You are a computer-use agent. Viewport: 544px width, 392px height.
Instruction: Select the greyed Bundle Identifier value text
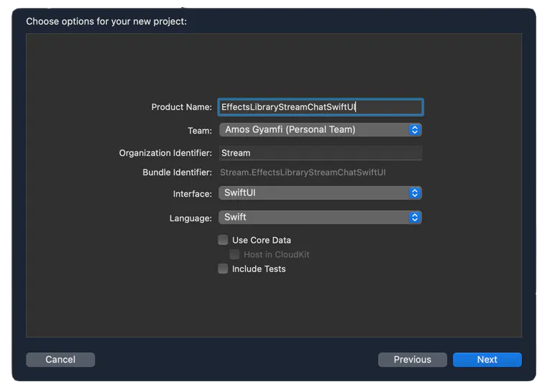pos(303,172)
